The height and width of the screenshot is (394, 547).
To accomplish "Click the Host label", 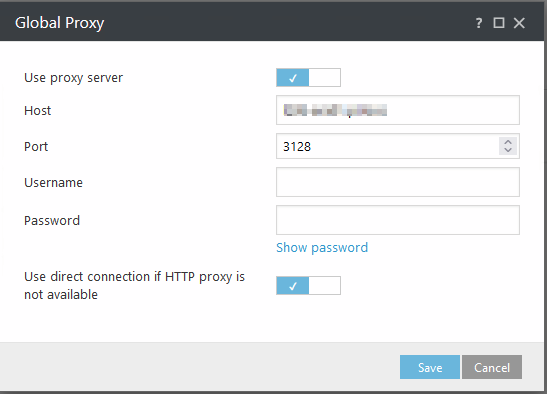I will coord(37,111).
